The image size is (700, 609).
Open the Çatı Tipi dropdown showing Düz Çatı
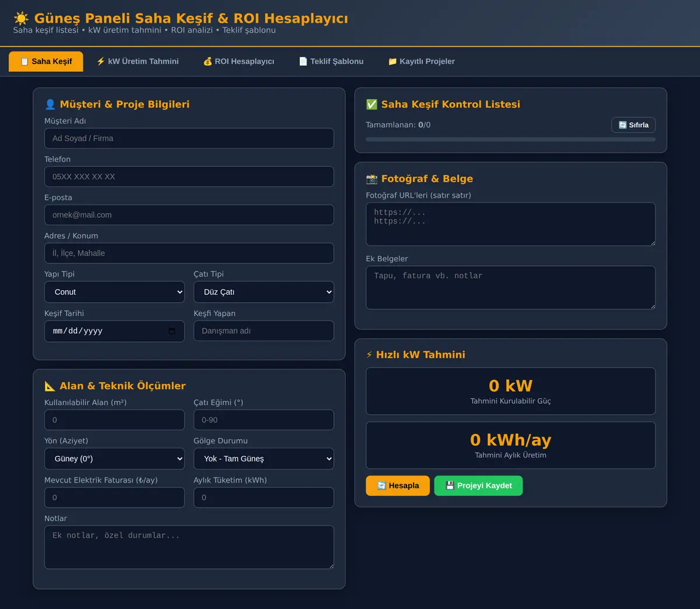tap(264, 292)
